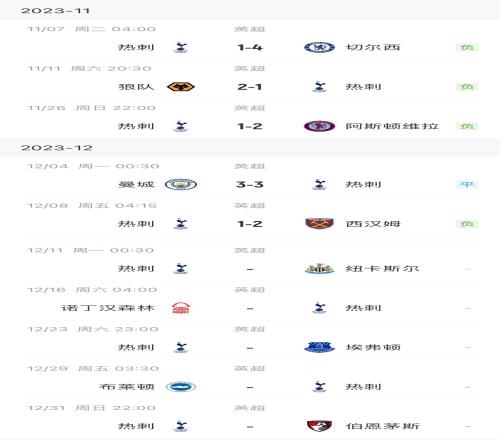Image resolution: width=500 pixels, height=440 pixels.
Task: Open the Aston Villa badge
Action: tap(319, 126)
